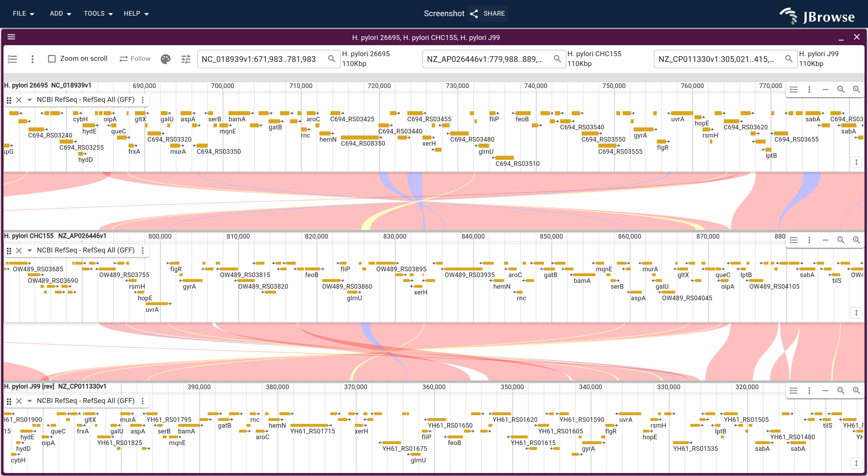Open the view hamburger menu icon
Viewport: 868px width, 476px height.
click(12, 37)
